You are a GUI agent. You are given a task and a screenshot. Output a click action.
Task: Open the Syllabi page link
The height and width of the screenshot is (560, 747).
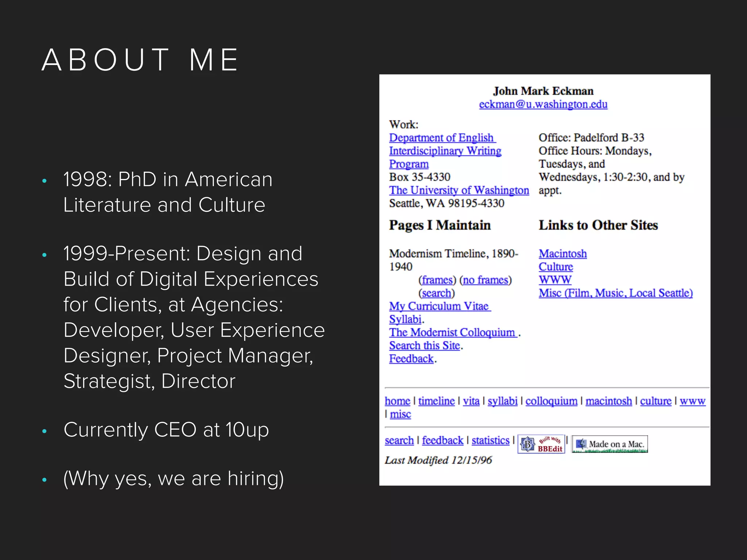click(x=405, y=319)
